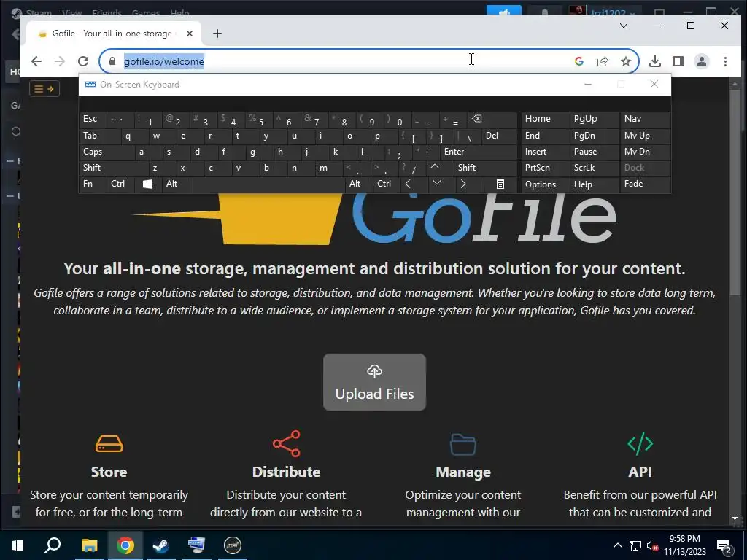Open Help on the On-Screen Keyboard
Image resolution: width=747 pixels, height=560 pixels.
point(594,184)
